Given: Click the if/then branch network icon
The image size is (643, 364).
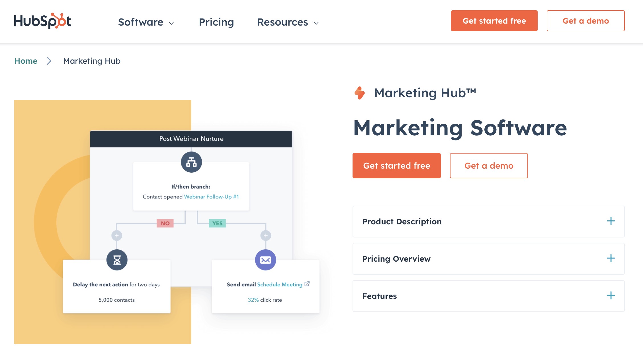Looking at the screenshot, I should tap(191, 162).
